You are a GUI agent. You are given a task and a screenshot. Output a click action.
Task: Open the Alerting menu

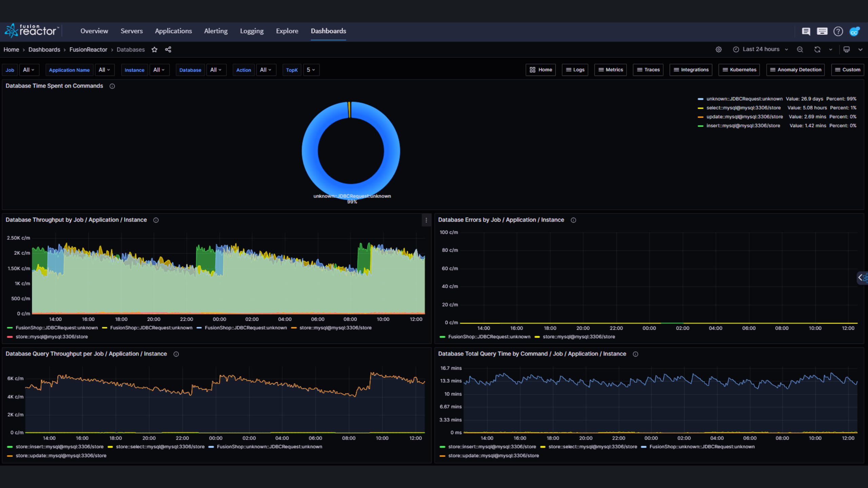click(216, 31)
